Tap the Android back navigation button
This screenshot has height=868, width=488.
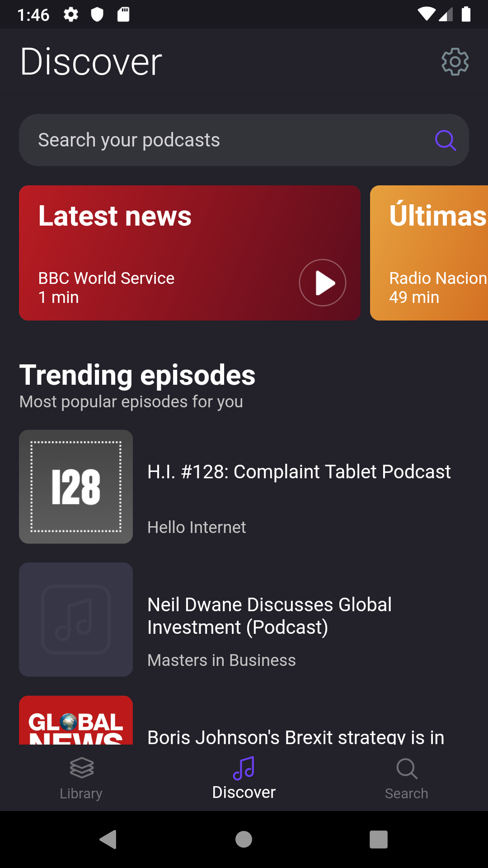(108, 840)
